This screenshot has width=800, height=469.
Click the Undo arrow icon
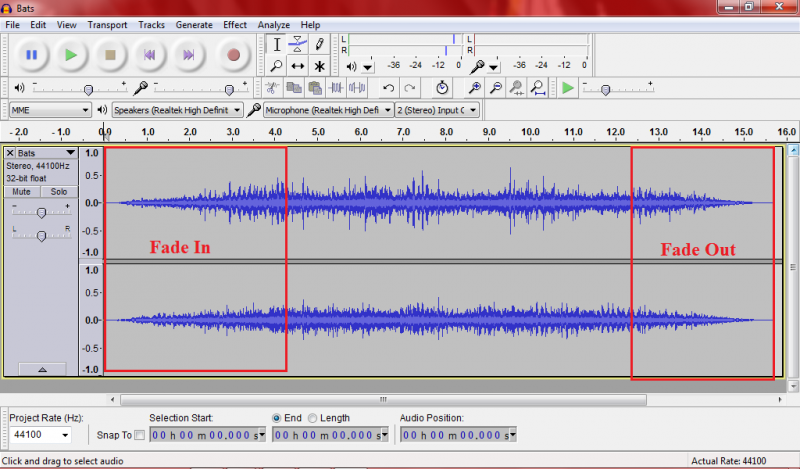[389, 89]
